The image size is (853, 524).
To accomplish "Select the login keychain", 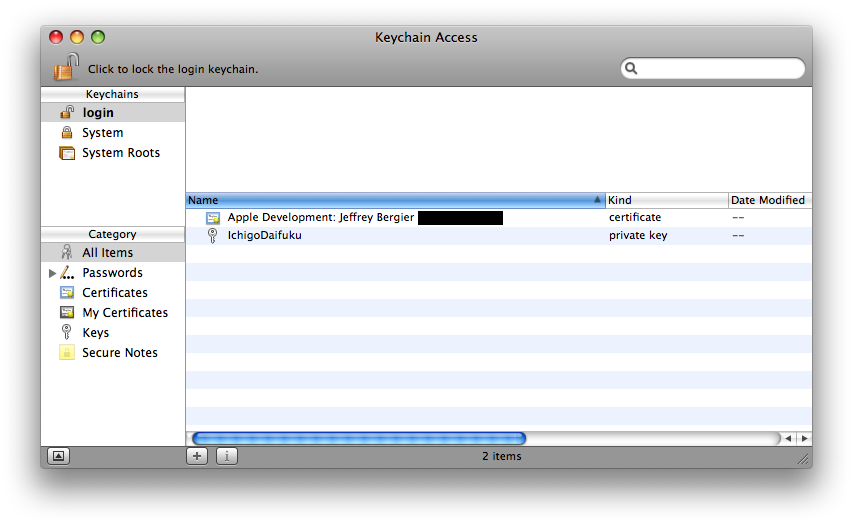I will (x=98, y=113).
